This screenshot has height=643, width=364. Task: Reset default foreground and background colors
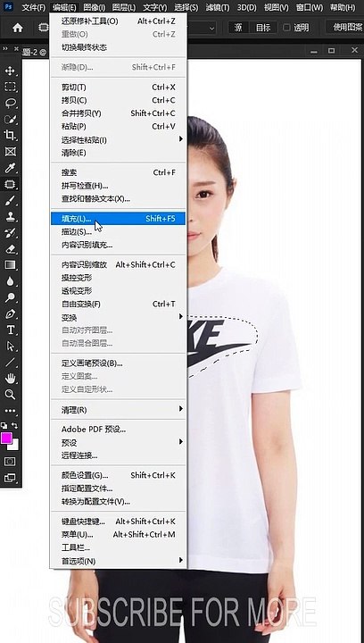pyautogui.click(x=4, y=425)
